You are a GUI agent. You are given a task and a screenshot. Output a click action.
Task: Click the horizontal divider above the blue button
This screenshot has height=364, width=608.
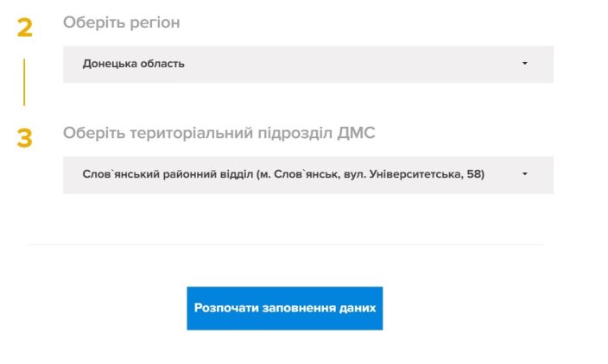pos(285,245)
